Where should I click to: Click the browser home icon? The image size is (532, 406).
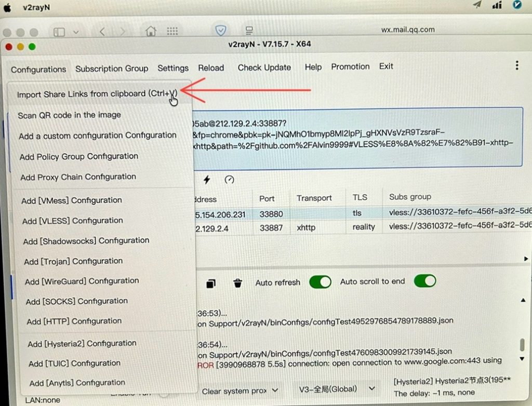point(151,31)
